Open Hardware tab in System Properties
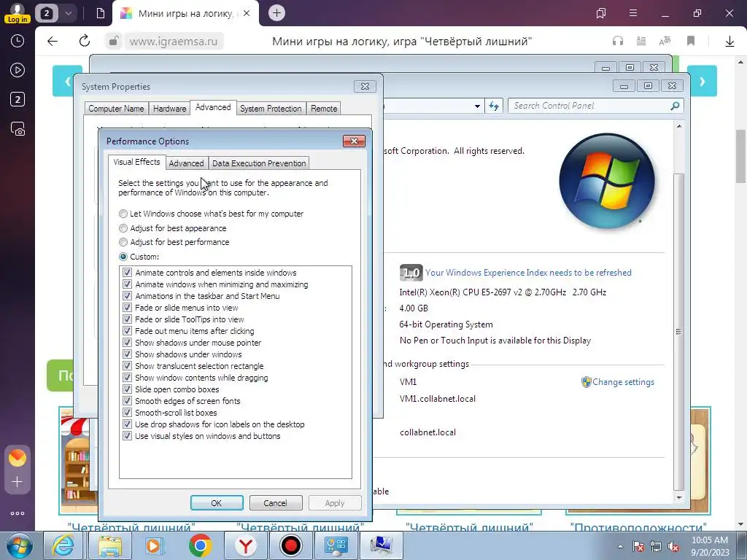The height and width of the screenshot is (560, 747). [169, 109]
